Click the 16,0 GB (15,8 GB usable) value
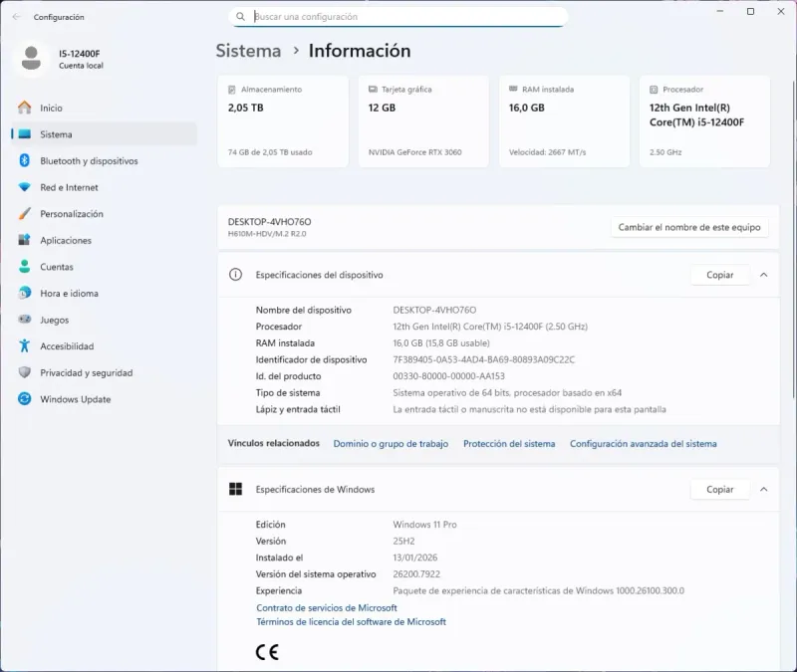This screenshot has width=797, height=672. tap(441, 342)
